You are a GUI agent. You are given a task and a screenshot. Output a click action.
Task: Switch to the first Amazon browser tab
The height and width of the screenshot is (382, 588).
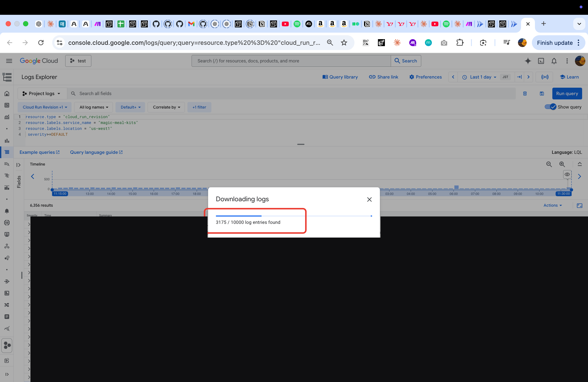(x=321, y=24)
